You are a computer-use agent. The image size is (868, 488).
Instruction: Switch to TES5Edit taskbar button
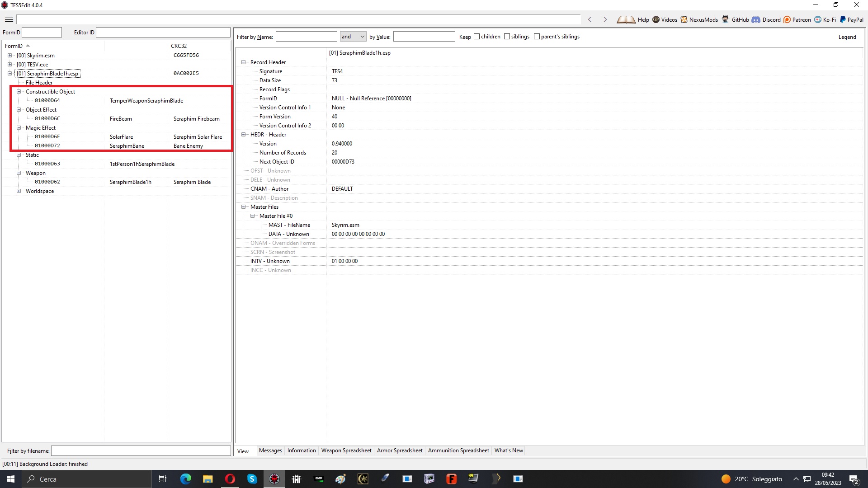pyautogui.click(x=274, y=479)
